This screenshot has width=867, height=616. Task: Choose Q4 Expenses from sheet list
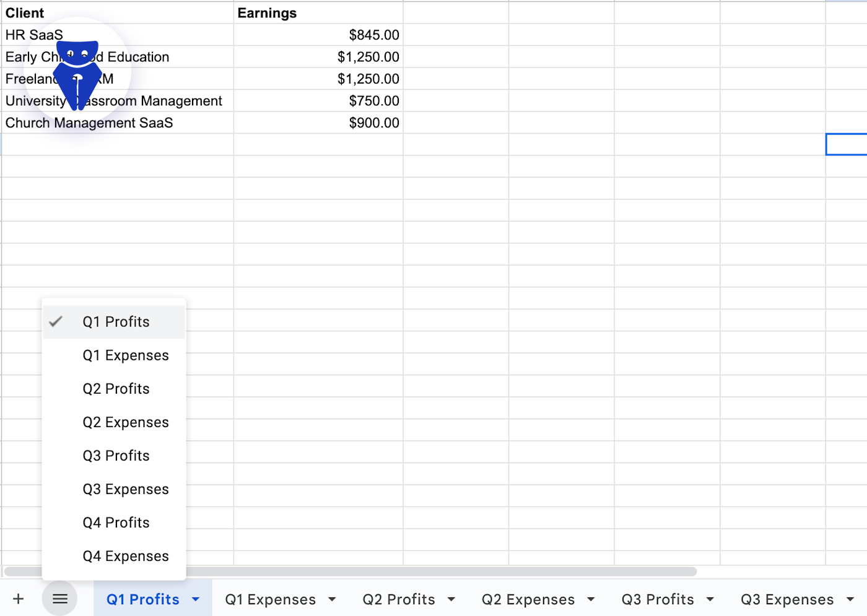[x=114, y=556]
